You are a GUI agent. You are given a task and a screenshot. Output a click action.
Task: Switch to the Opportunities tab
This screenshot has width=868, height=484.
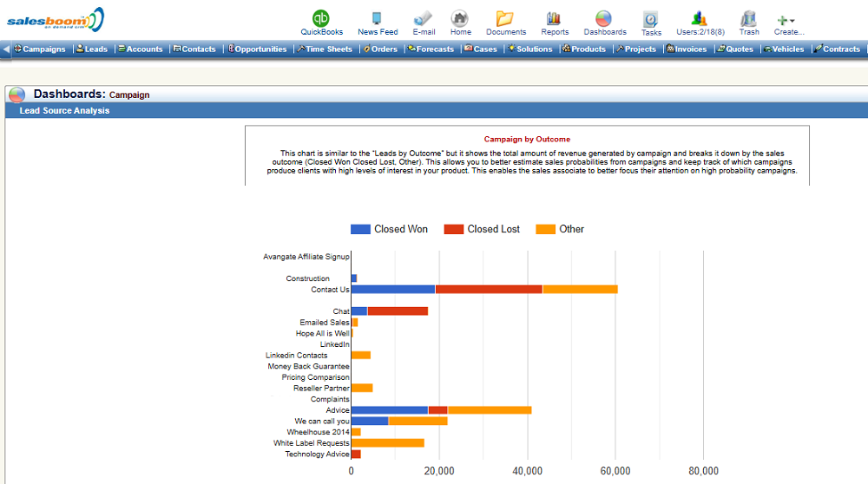(x=258, y=49)
